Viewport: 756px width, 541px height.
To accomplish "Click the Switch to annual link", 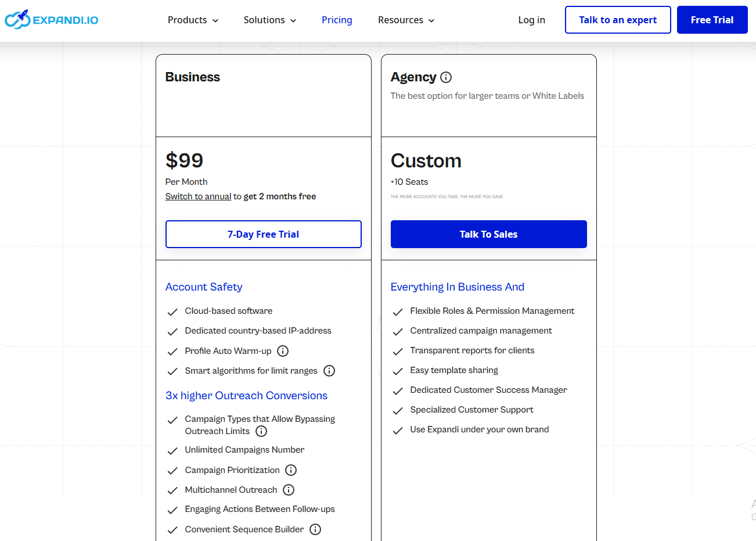I will pyautogui.click(x=198, y=196).
